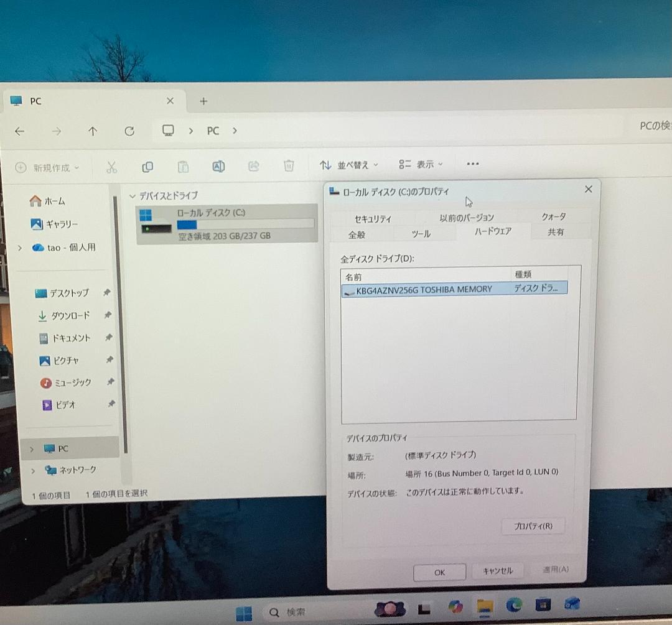Go up one folder level with arrow

93,131
